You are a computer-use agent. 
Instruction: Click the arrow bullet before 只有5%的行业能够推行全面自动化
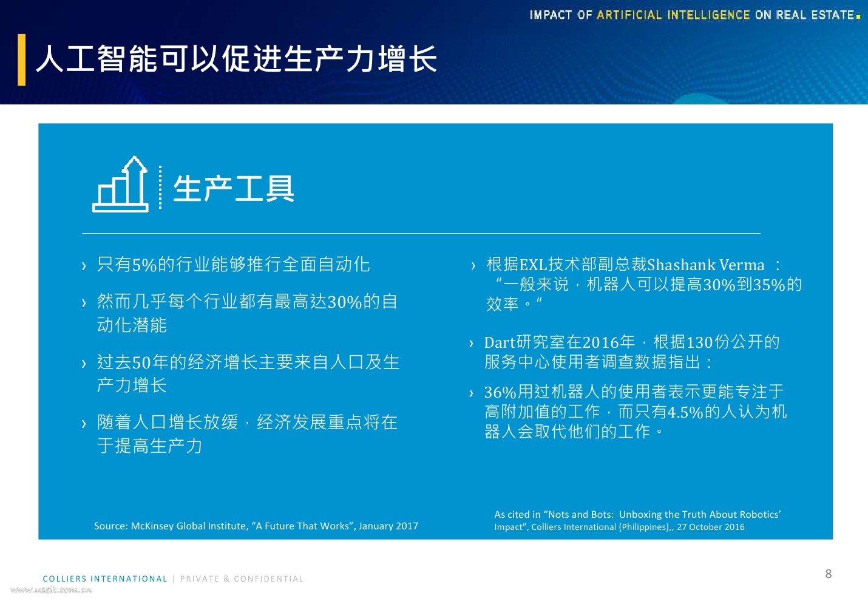click(84, 265)
